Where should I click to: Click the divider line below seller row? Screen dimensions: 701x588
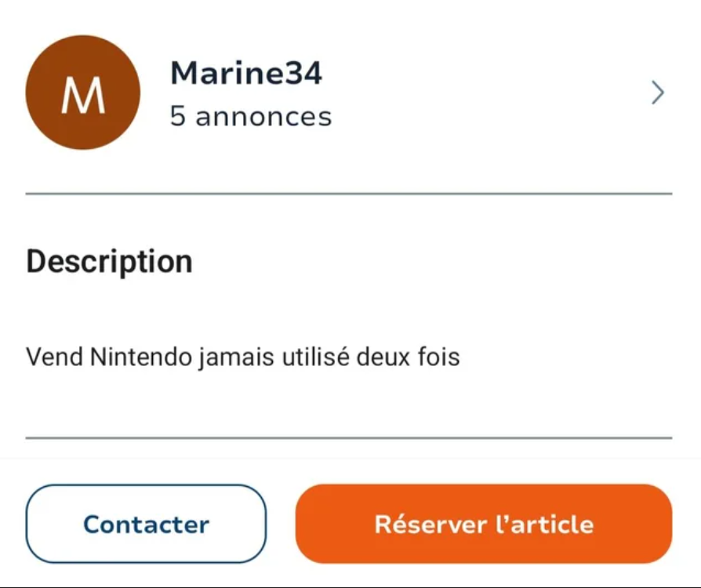pos(349,193)
